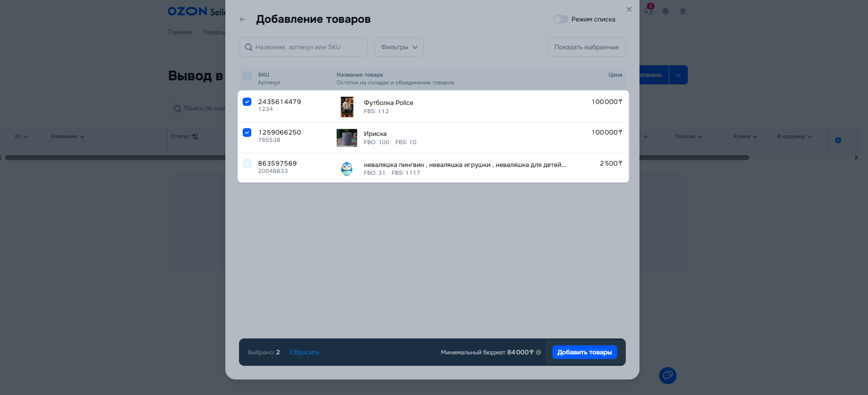Open the Фильтры dropdown
The width and height of the screenshot is (868, 395).
point(399,47)
